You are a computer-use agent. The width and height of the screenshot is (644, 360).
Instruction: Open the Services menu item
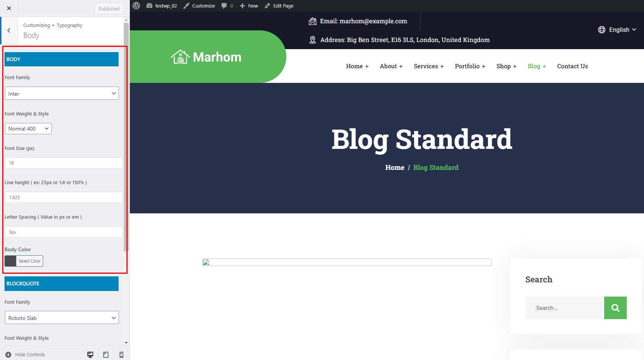(429, 66)
